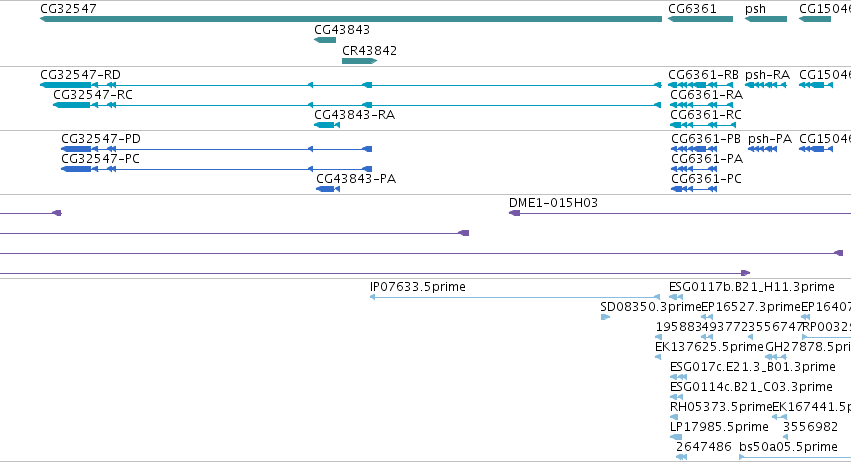The width and height of the screenshot is (851, 462).
Task: Open transcript CG32547-RD
Action: click(351, 85)
